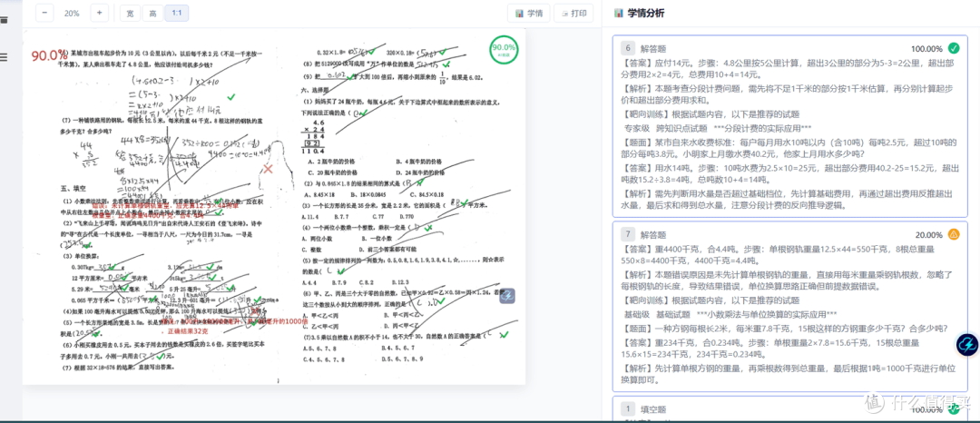Viewport: 980px width, 423px height.
Task: Click the red X mark on the exam paper
Action: [x=268, y=170]
